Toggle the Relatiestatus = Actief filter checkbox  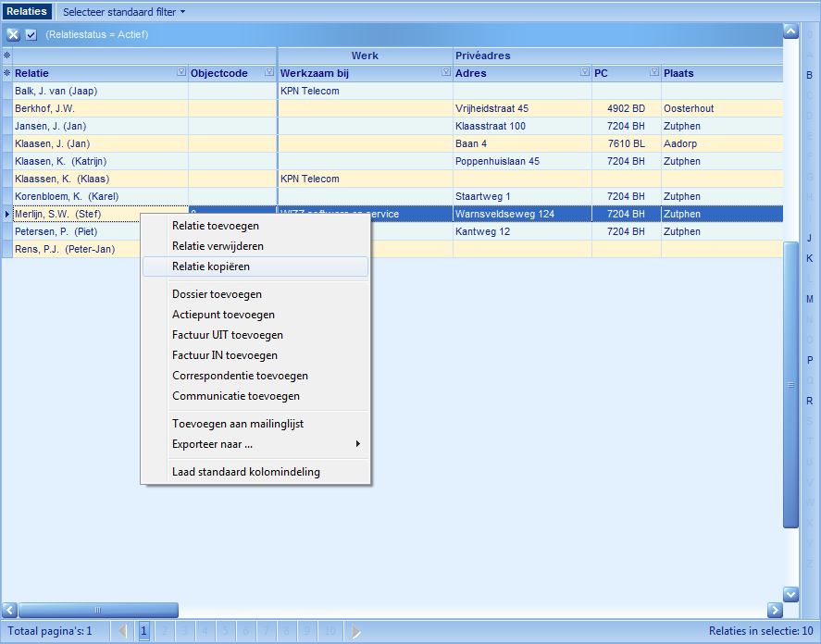click(31, 34)
